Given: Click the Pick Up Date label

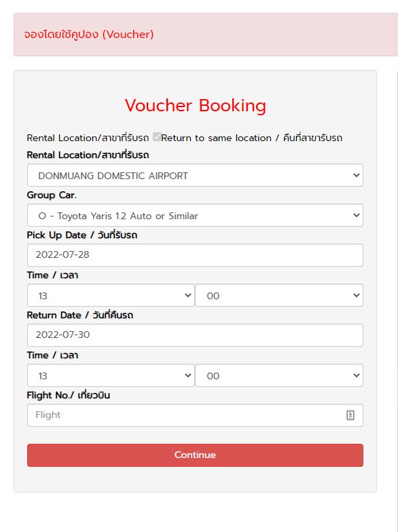Looking at the screenshot, I should [x=82, y=235].
